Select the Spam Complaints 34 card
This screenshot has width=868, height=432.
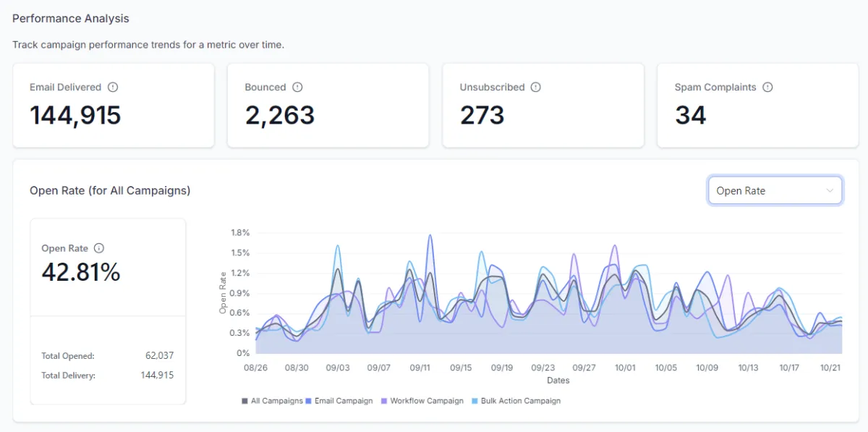[758, 105]
